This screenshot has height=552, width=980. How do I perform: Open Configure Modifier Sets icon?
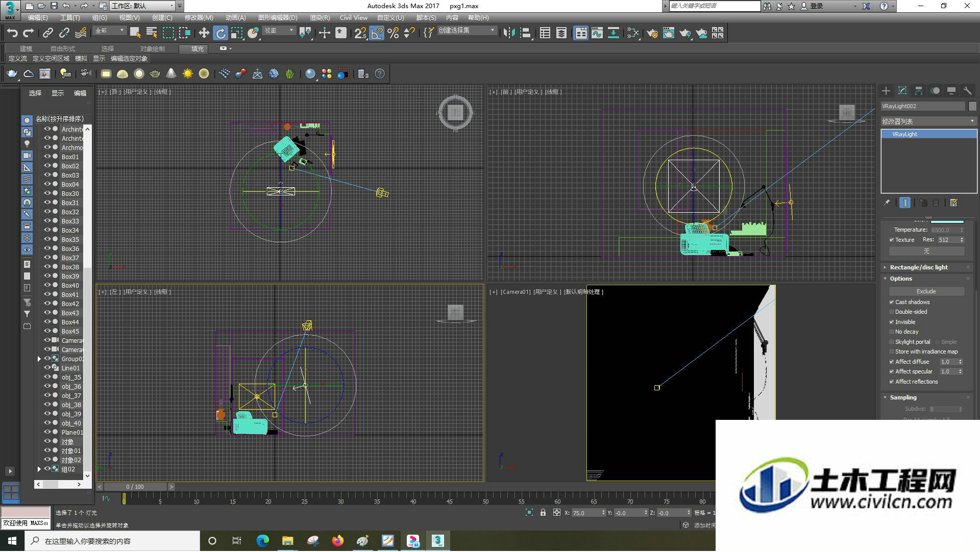[x=953, y=203]
